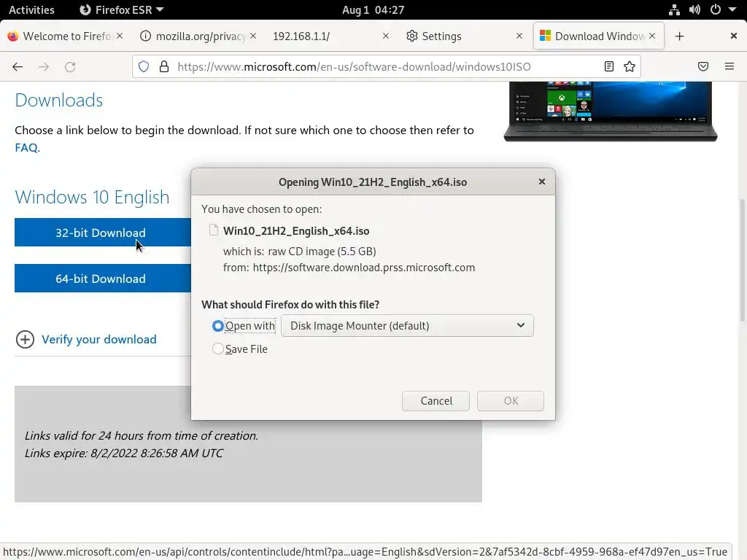Screen dimensions: 747x560
Task: Click the Windows laptop image
Action: coord(611,112)
